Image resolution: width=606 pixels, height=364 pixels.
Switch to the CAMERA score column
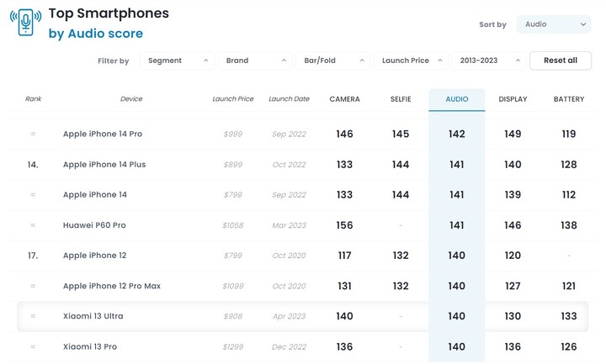[x=344, y=99]
